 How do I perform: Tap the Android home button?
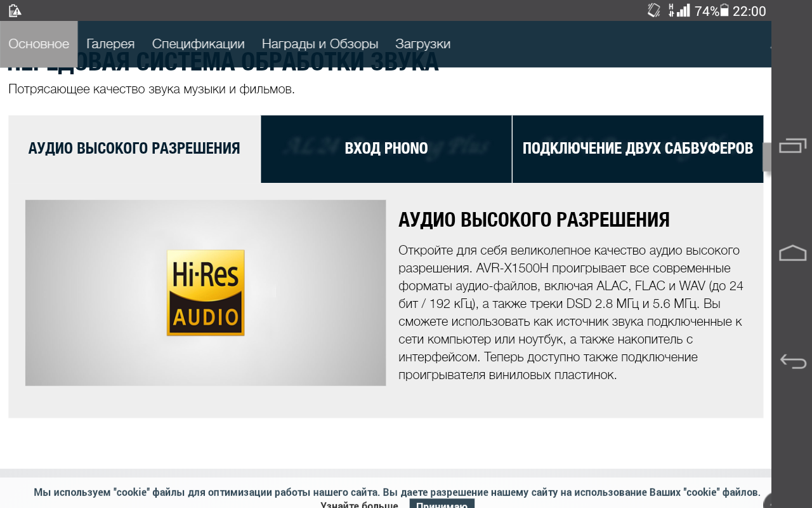coord(792,253)
